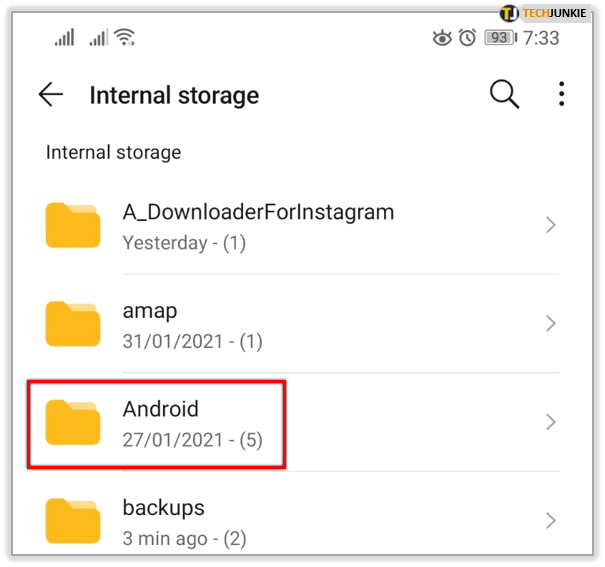Tap the alarm clock status icon
Viewport: 605px width, 567px height.
467,38
